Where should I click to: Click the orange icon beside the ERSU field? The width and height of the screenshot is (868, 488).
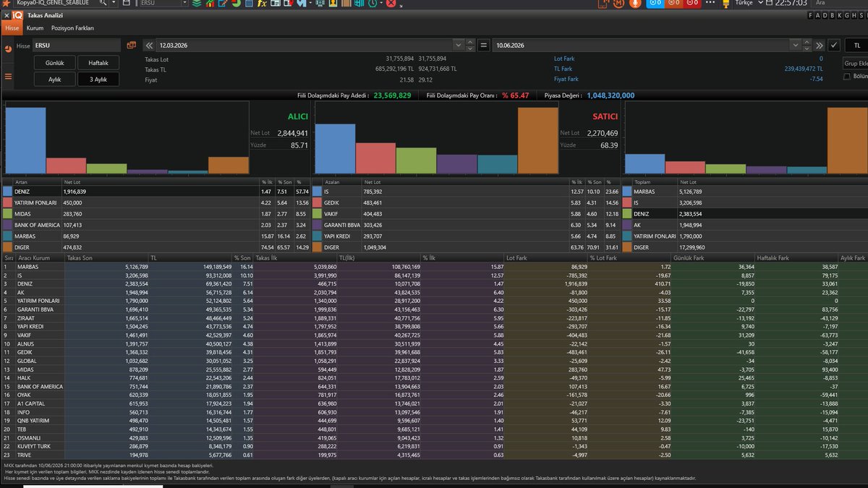[x=132, y=45]
